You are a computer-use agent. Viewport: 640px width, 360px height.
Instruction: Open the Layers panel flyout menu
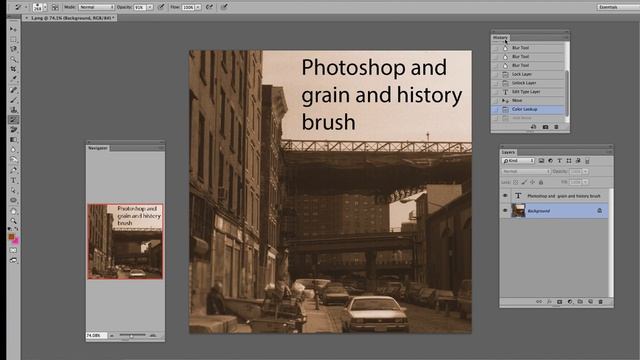(x=609, y=152)
